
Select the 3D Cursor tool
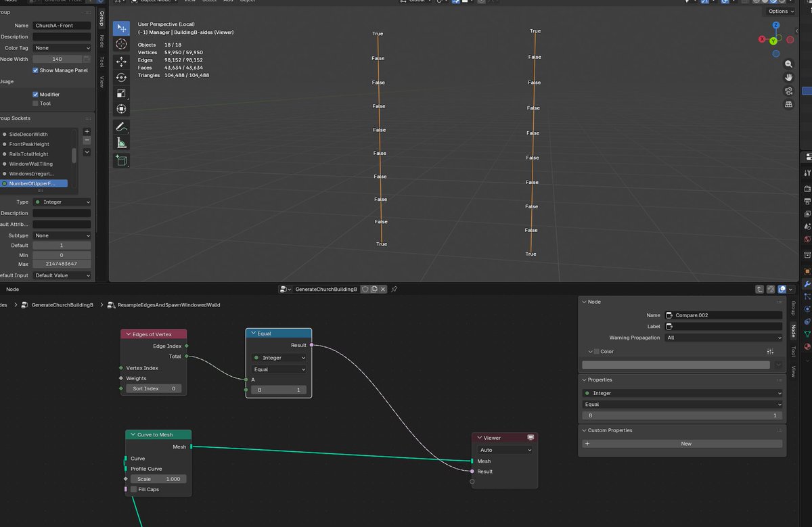(x=121, y=44)
